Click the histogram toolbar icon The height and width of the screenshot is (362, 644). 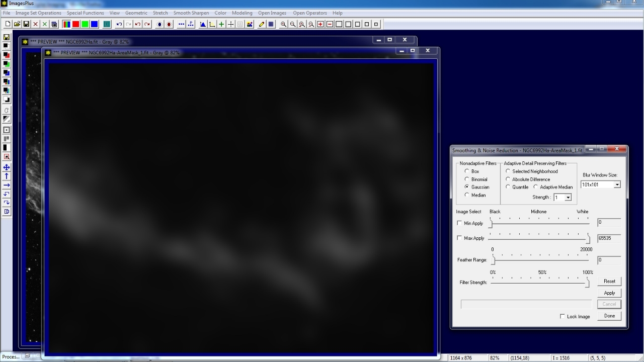point(203,24)
